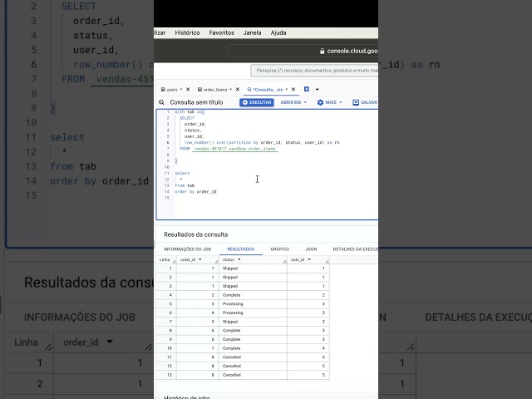The image size is (532, 399).
Task: Select the RESULTADOS tab
Action: (x=241, y=249)
